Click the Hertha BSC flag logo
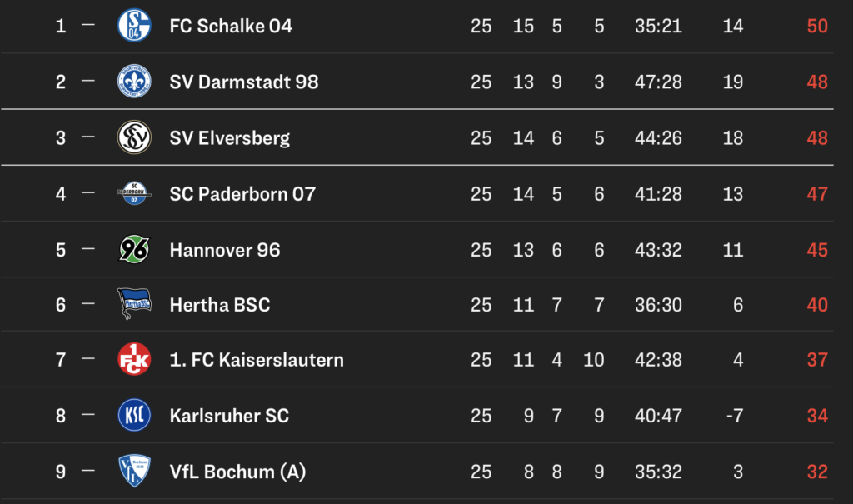 point(134,305)
